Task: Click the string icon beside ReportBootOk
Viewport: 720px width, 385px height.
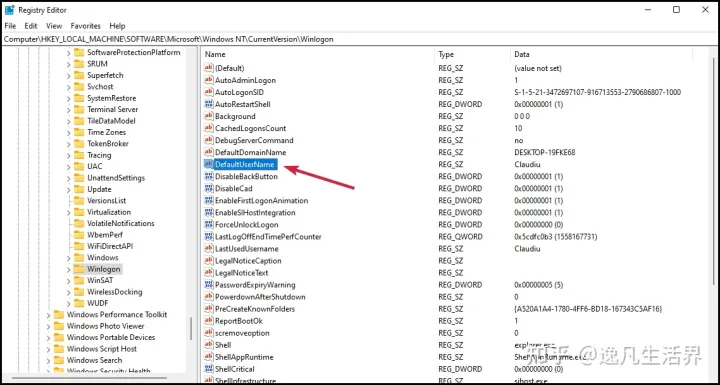Action: pyautogui.click(x=209, y=321)
